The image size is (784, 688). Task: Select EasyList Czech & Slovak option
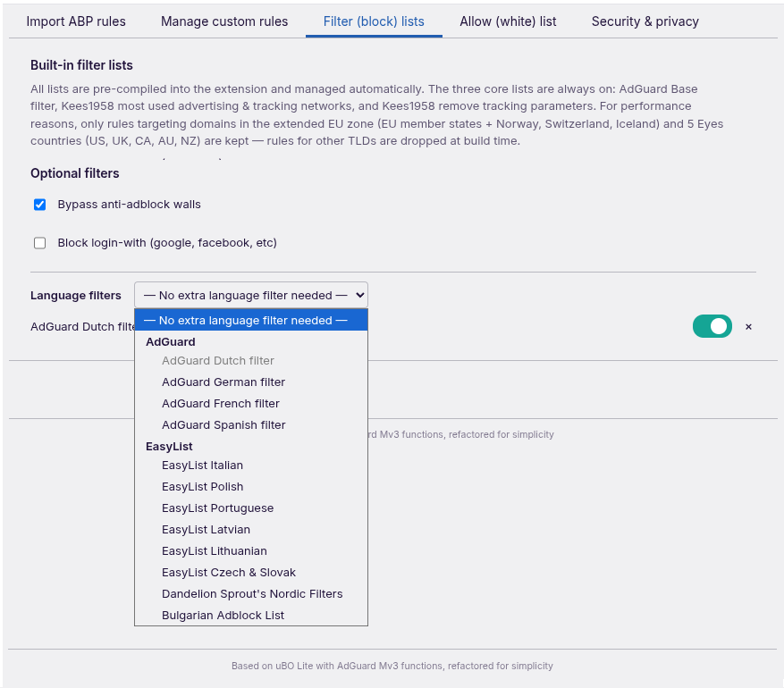point(251,573)
